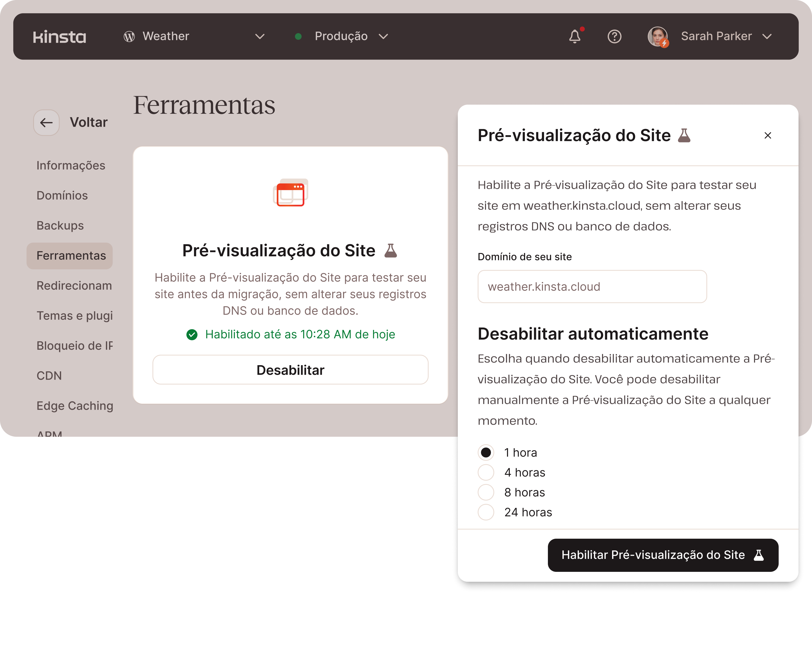Screen dimensions: 812x663
Task: Click the back arrow icon beside Voltar
Action: pos(47,122)
